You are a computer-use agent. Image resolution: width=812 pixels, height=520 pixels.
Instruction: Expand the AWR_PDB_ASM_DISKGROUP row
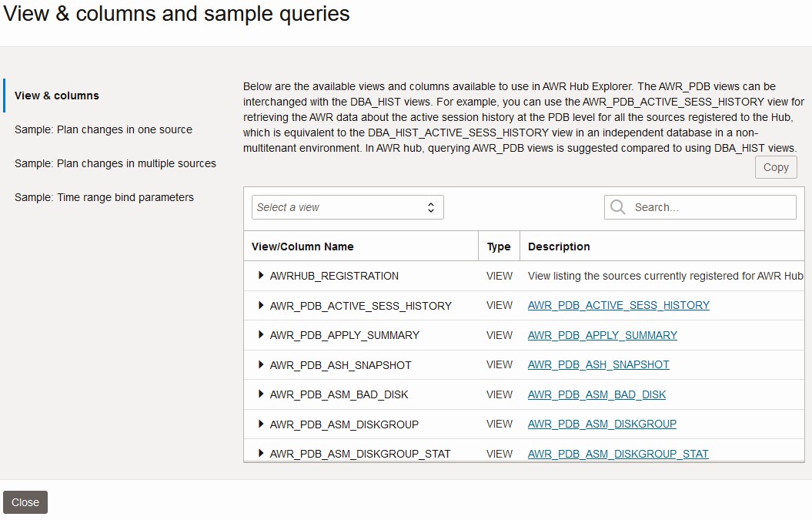[x=260, y=424]
